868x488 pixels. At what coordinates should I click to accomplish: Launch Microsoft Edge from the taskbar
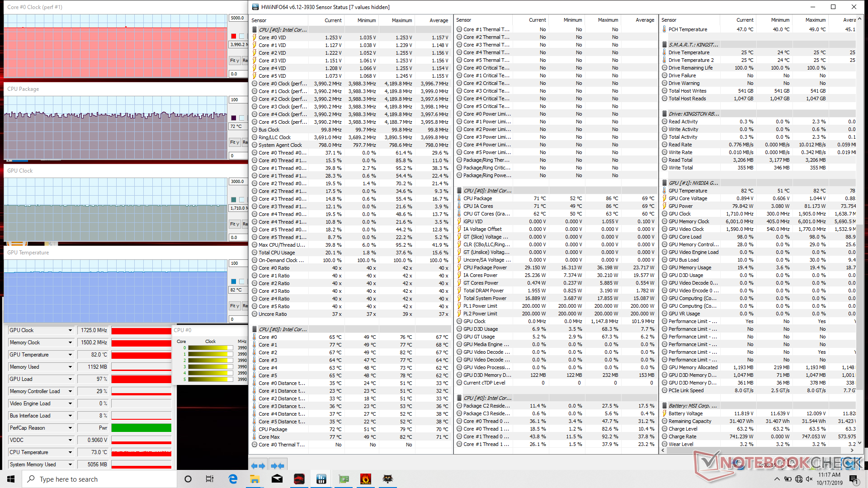point(233,479)
